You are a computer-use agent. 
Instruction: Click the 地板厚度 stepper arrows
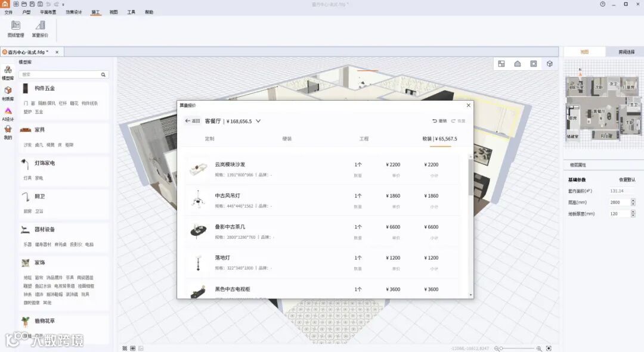[x=633, y=214]
